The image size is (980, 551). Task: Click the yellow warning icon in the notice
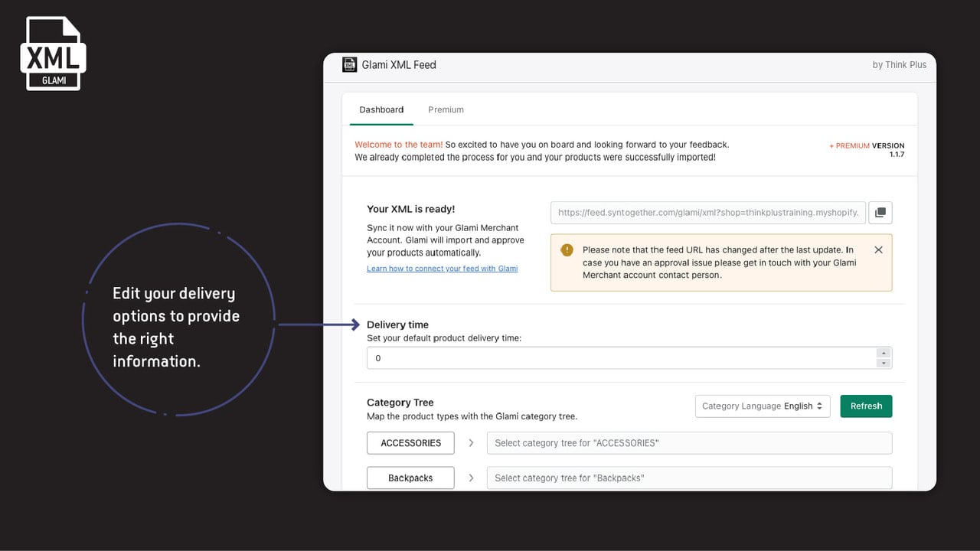567,250
